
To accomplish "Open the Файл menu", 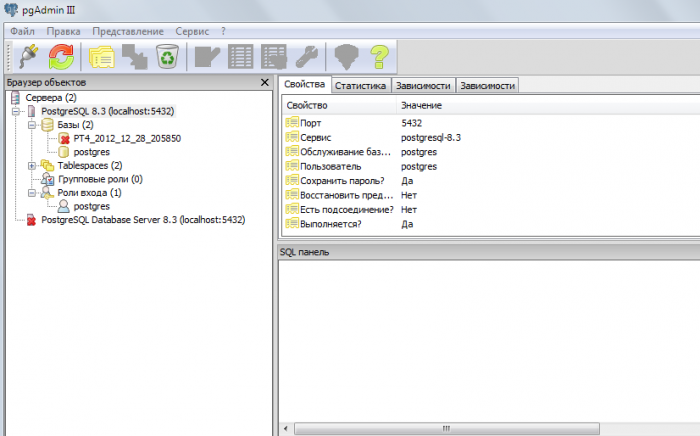I will (x=22, y=31).
